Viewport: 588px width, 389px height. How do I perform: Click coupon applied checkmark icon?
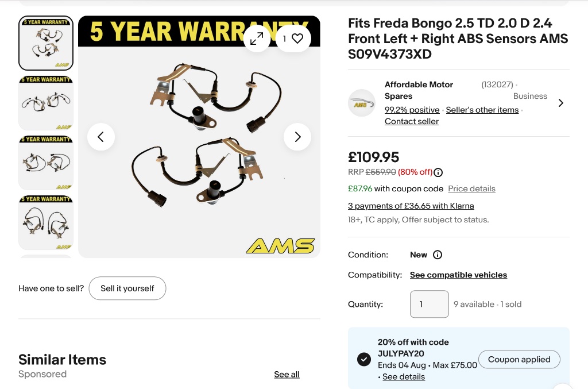click(x=363, y=359)
